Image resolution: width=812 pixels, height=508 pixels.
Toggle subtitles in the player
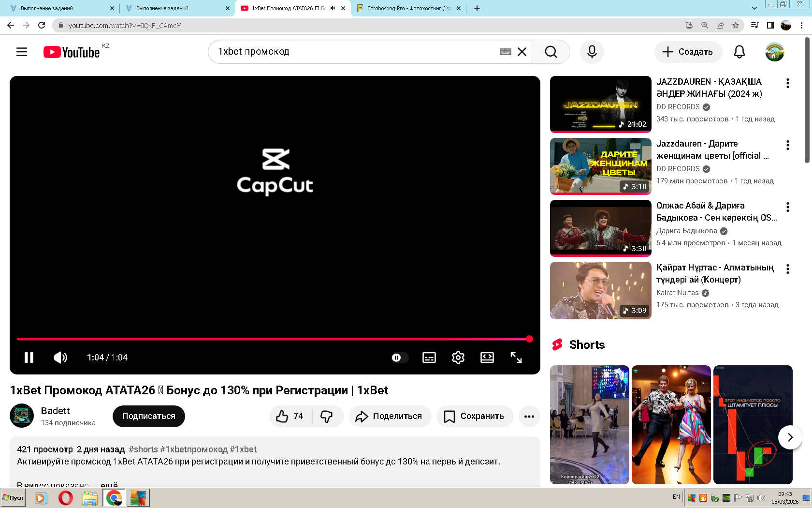tap(429, 358)
